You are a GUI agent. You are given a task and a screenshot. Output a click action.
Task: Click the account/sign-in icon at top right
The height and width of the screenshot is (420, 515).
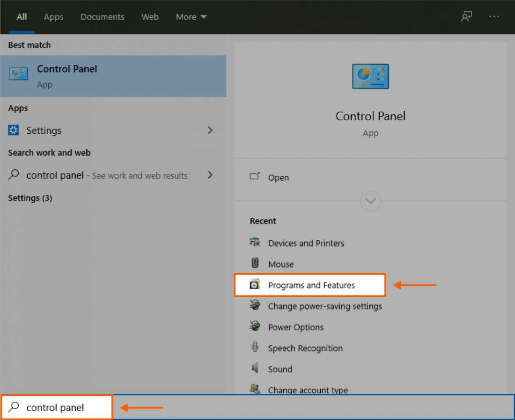point(466,16)
